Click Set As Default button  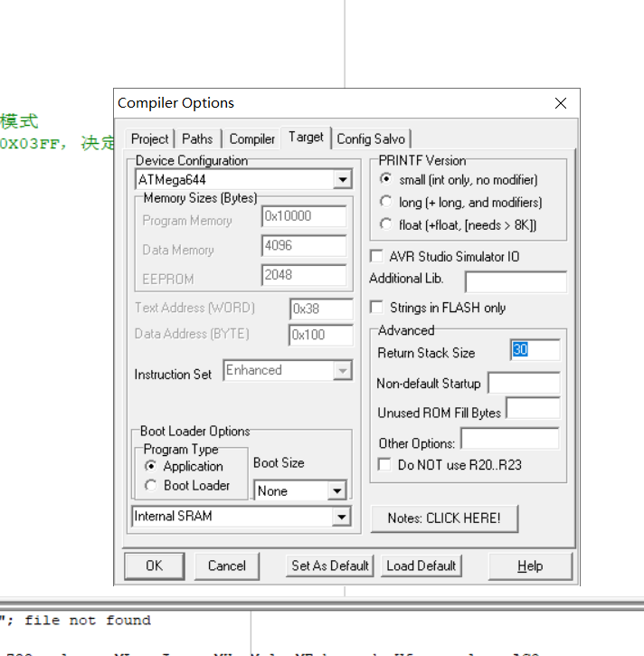click(x=330, y=566)
